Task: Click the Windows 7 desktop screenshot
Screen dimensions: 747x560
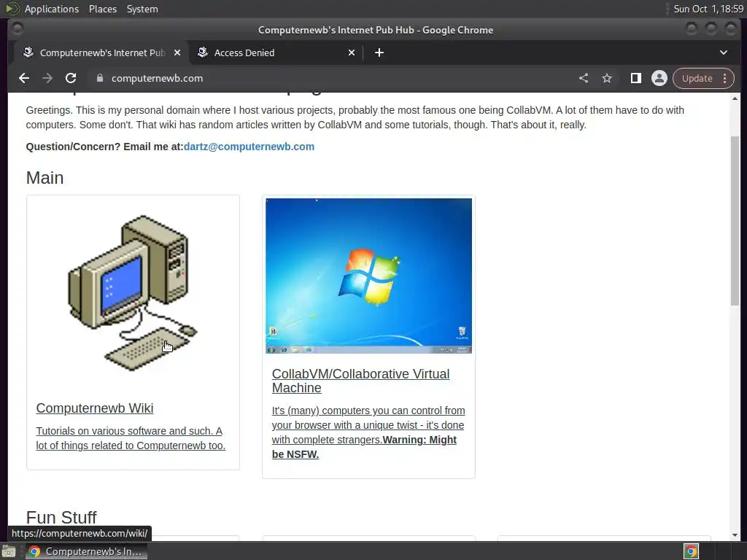Action: [x=368, y=276]
